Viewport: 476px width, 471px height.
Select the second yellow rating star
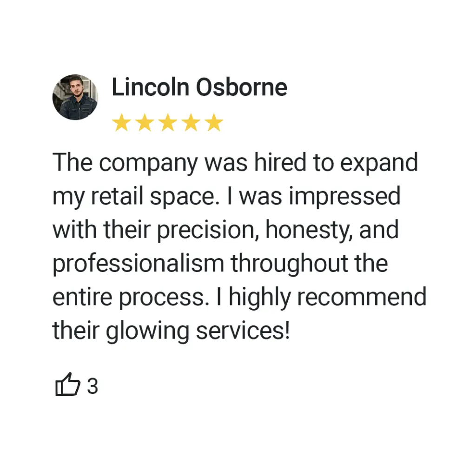click(x=145, y=122)
